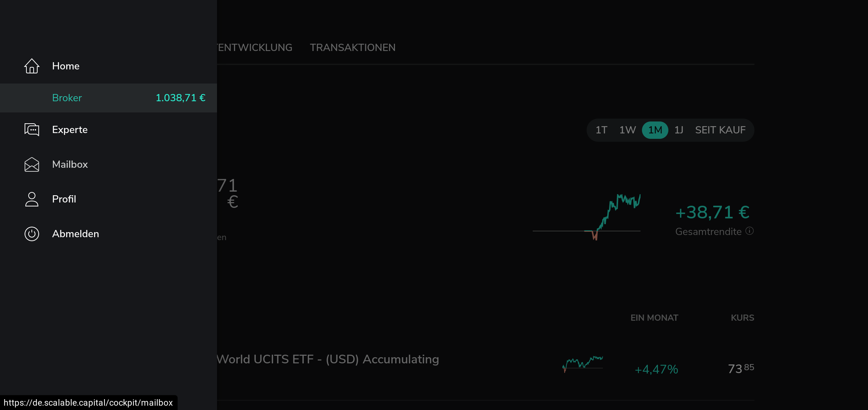Switch to the Transaktionen tab
The image size is (868, 410).
(353, 47)
